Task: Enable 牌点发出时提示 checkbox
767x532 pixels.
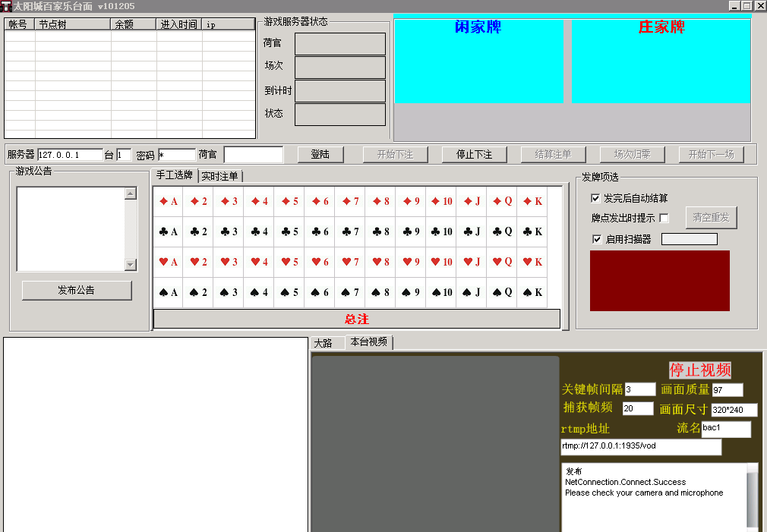Action: click(x=664, y=219)
